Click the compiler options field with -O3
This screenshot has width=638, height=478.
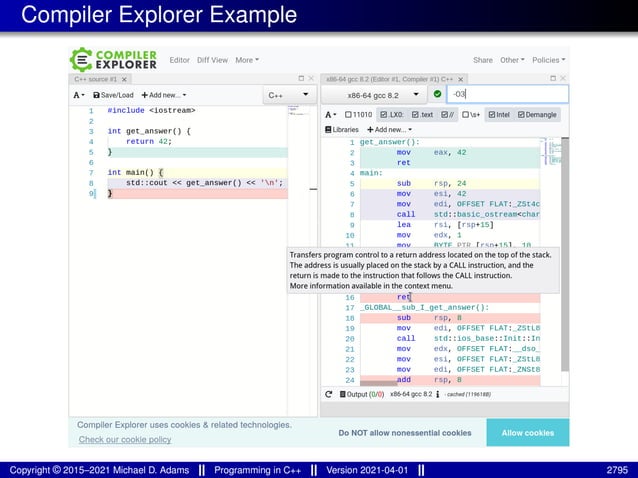(x=507, y=94)
